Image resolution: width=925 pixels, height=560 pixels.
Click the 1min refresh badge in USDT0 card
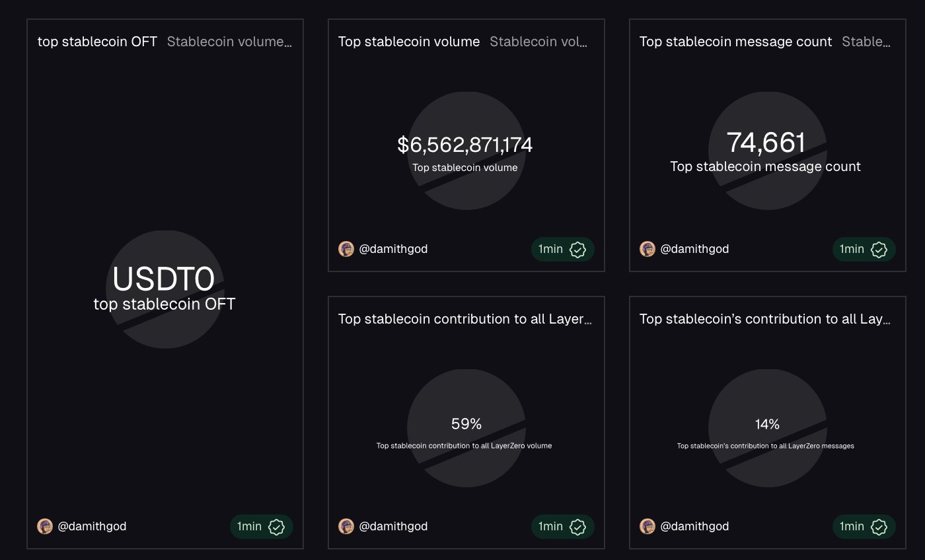click(x=250, y=526)
